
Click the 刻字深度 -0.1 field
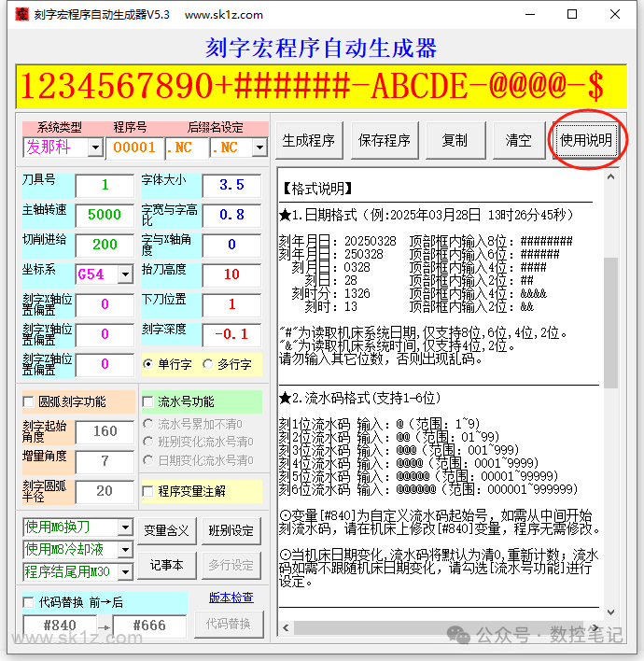pos(231,335)
